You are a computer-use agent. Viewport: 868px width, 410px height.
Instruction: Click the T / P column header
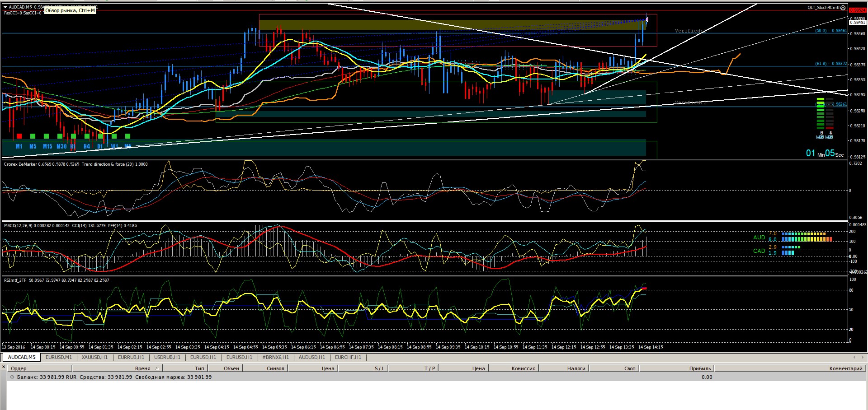pos(413,368)
